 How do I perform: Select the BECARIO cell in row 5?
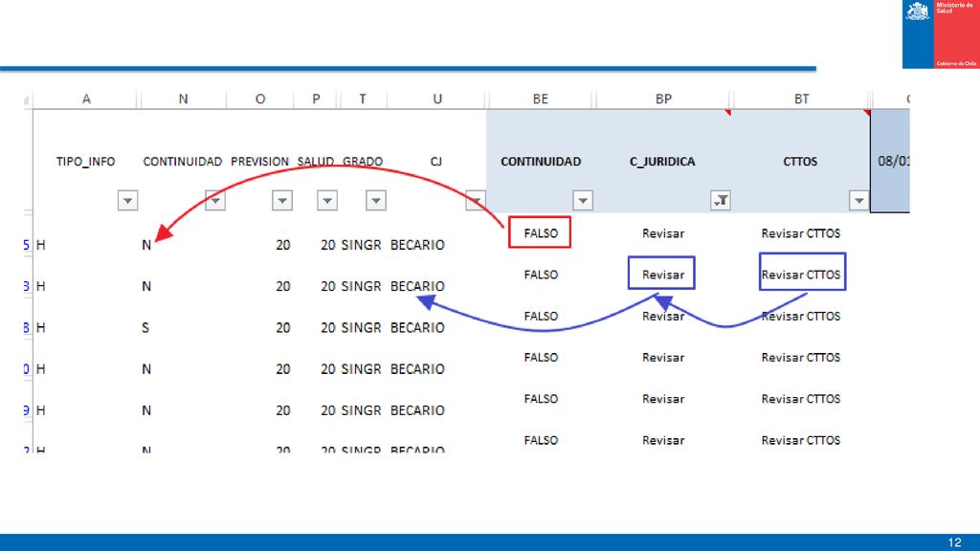pyautogui.click(x=417, y=245)
